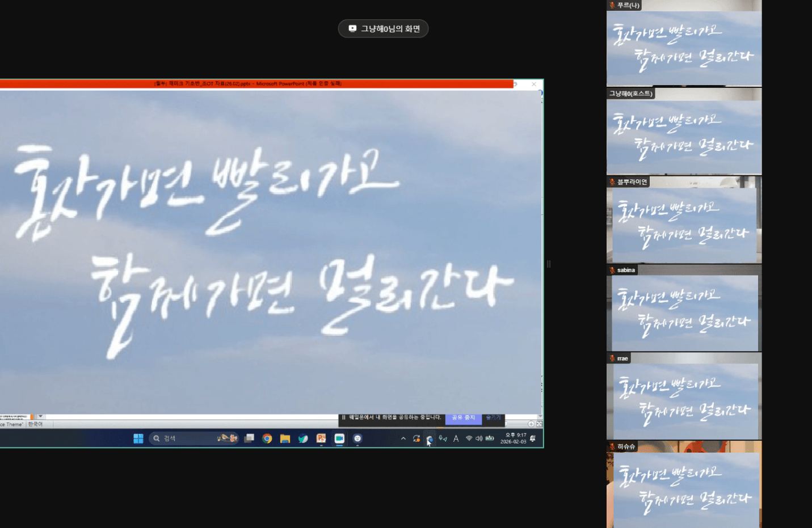Click the muted mic icon beside 블루라이언
The width and height of the screenshot is (812, 528).
pos(612,182)
